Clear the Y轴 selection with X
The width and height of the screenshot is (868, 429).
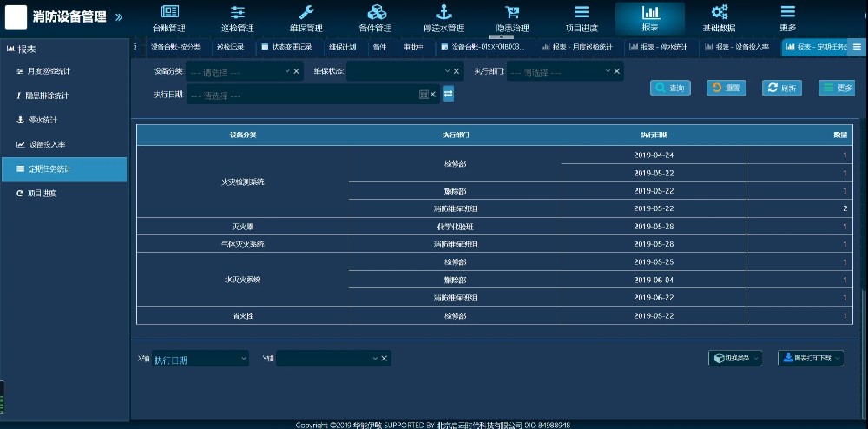click(385, 358)
